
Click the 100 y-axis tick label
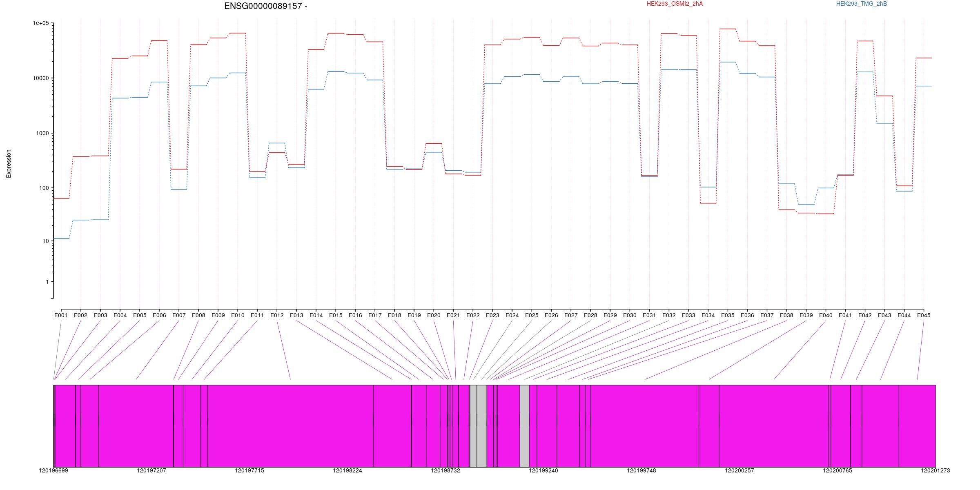(x=44, y=188)
